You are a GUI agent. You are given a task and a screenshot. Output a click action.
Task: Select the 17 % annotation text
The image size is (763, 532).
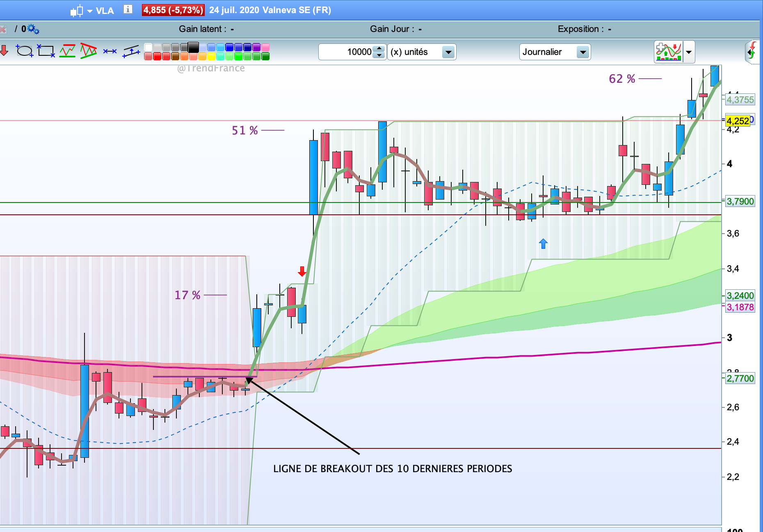(187, 295)
